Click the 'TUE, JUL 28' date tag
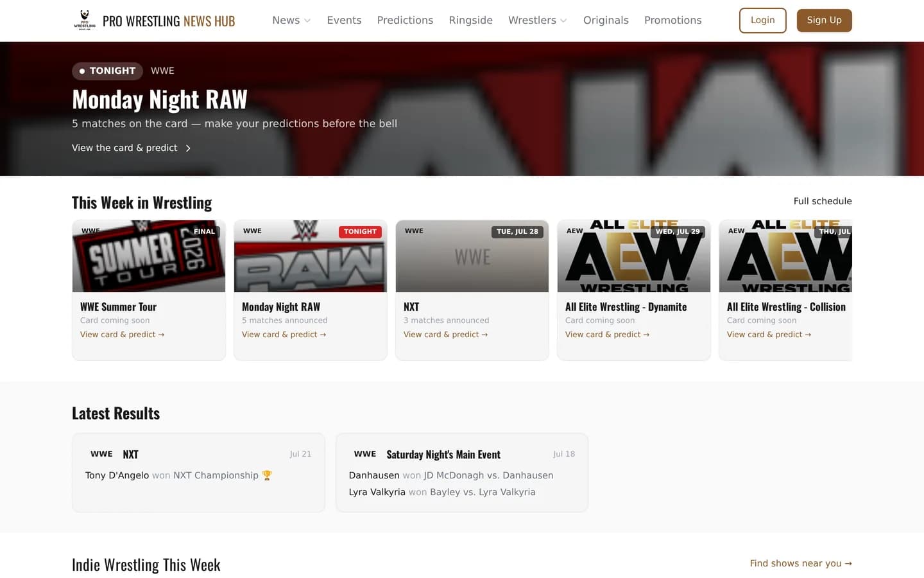 click(517, 232)
